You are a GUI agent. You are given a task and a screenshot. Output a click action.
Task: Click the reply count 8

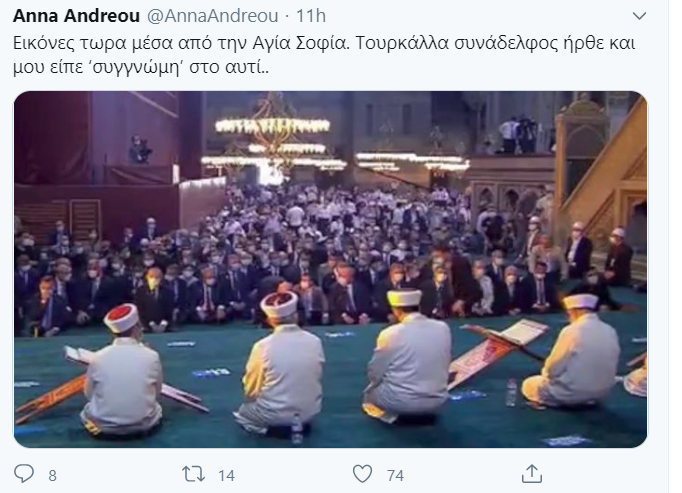tap(52, 476)
